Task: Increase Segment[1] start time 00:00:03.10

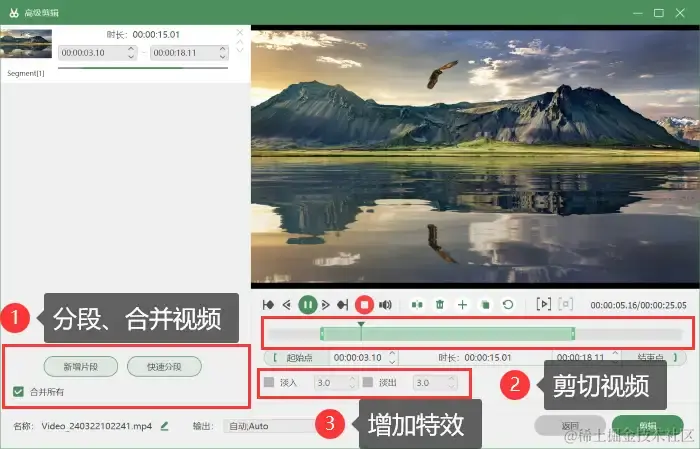Action: click(131, 49)
